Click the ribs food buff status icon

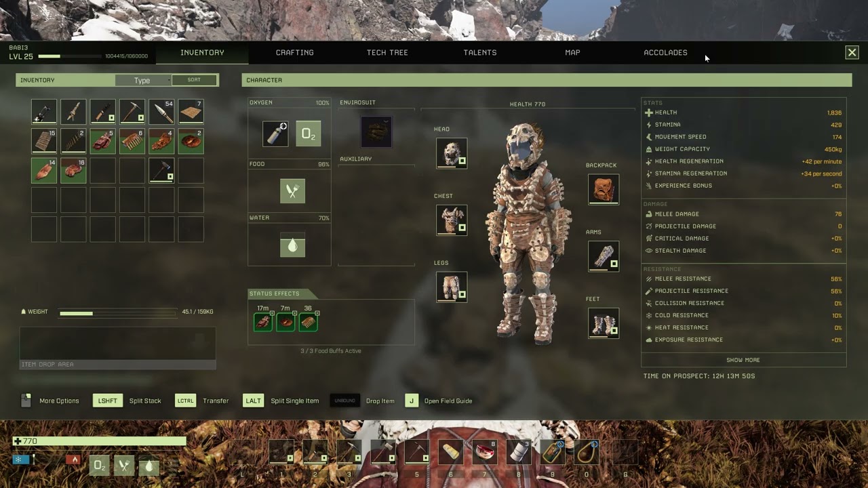309,322
